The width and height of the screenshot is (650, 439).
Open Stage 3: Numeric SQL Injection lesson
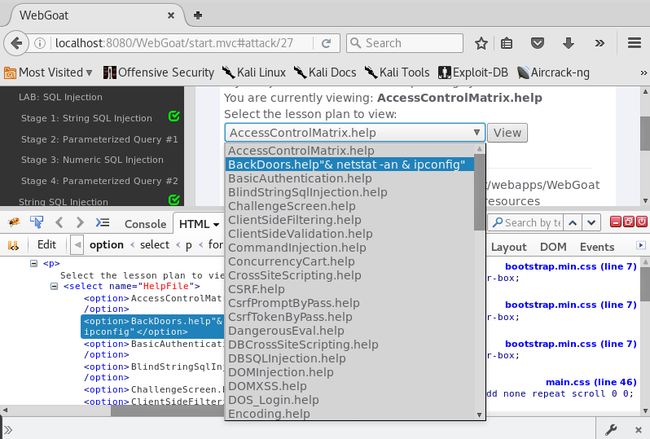point(92,160)
